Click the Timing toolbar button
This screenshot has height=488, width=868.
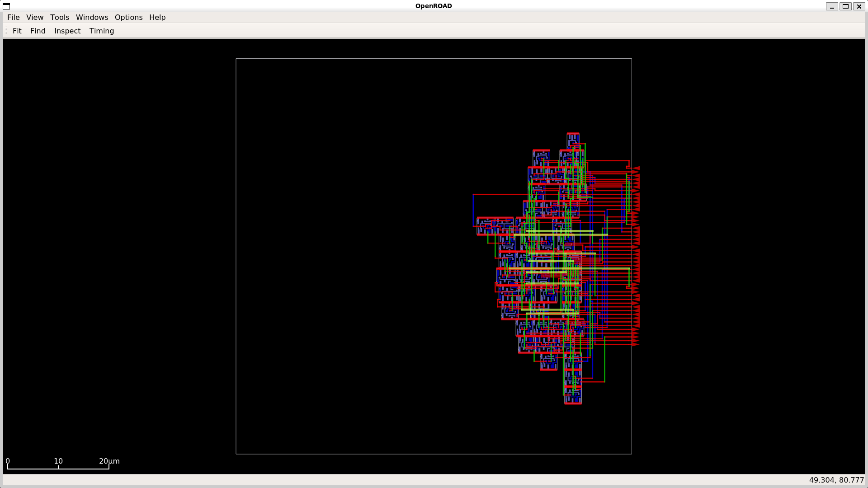click(x=102, y=31)
